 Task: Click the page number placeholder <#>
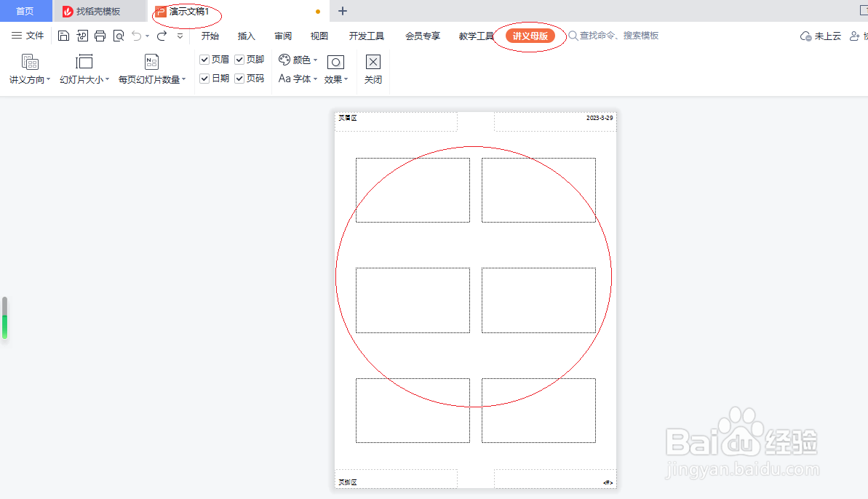(x=555, y=479)
